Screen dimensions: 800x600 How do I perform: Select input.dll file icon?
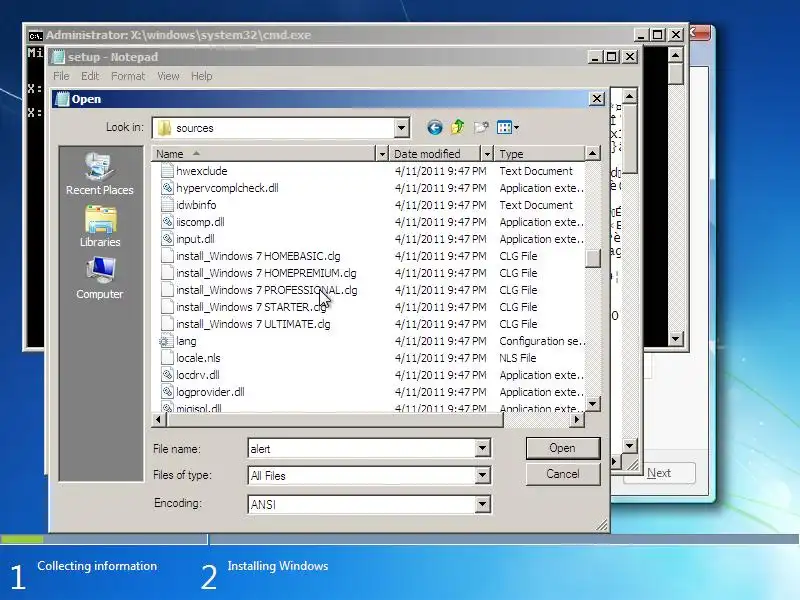(x=167, y=239)
